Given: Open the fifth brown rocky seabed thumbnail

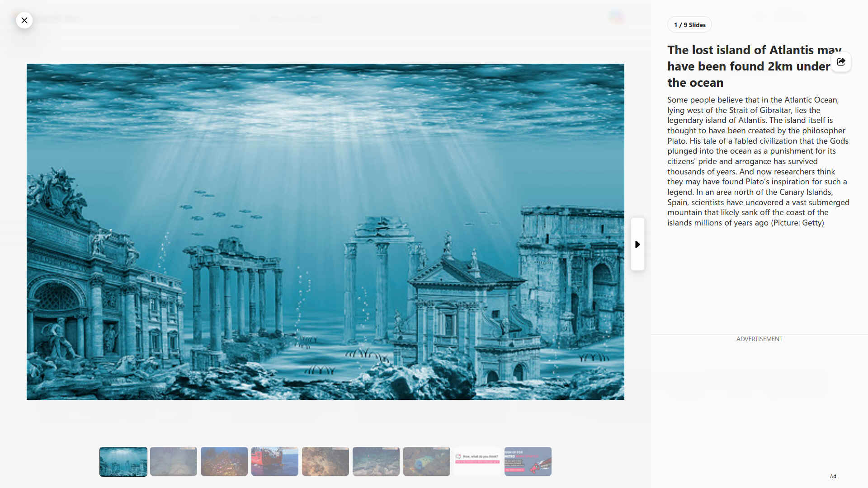Looking at the screenshot, I should tap(325, 461).
